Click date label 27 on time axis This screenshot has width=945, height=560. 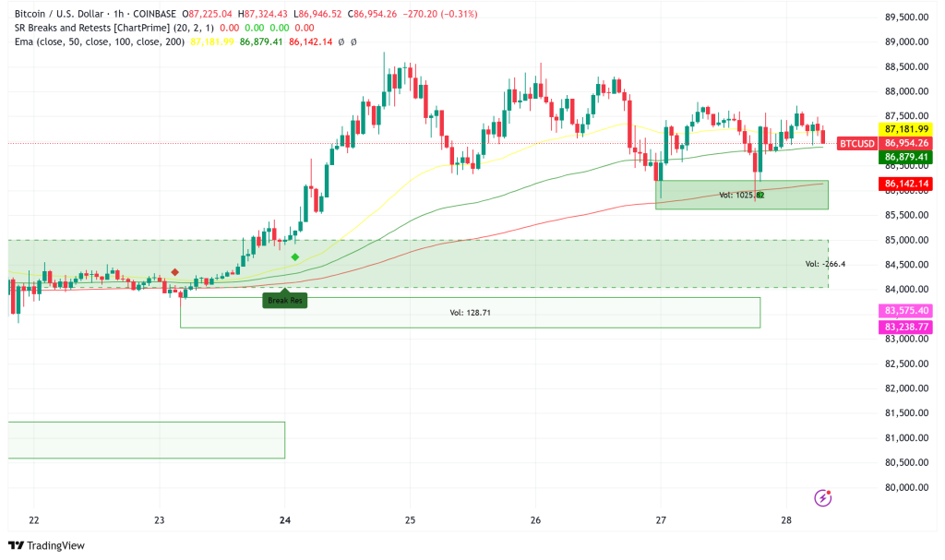click(661, 520)
